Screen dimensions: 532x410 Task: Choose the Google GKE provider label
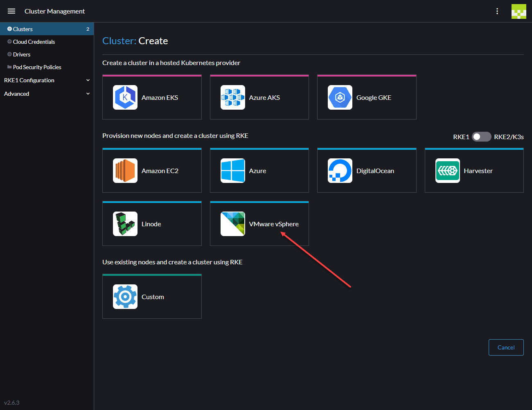pos(374,97)
